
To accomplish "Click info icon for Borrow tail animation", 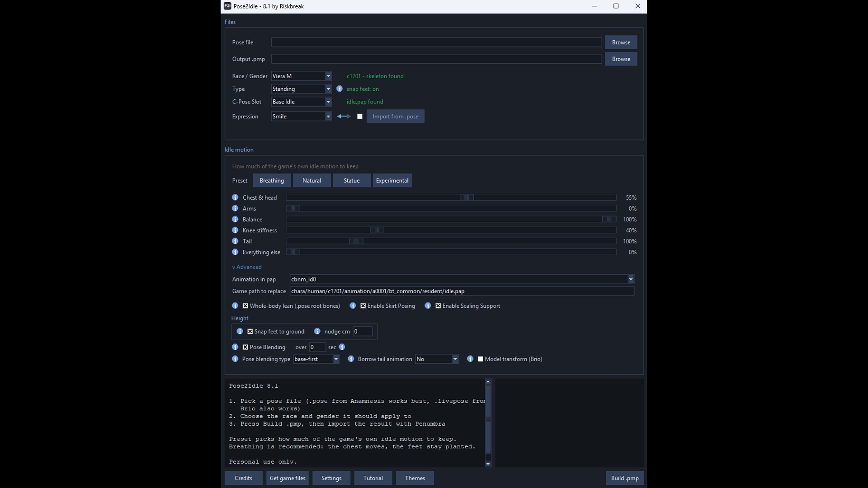I will click(351, 359).
